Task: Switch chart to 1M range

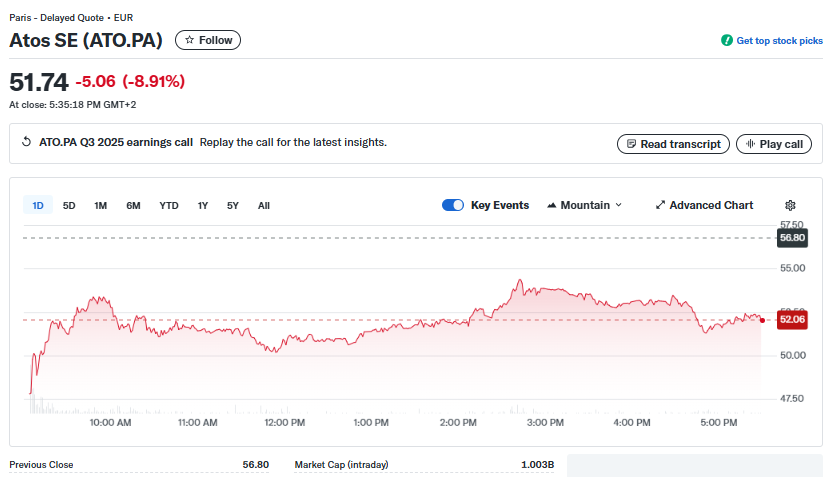Action: (101, 205)
